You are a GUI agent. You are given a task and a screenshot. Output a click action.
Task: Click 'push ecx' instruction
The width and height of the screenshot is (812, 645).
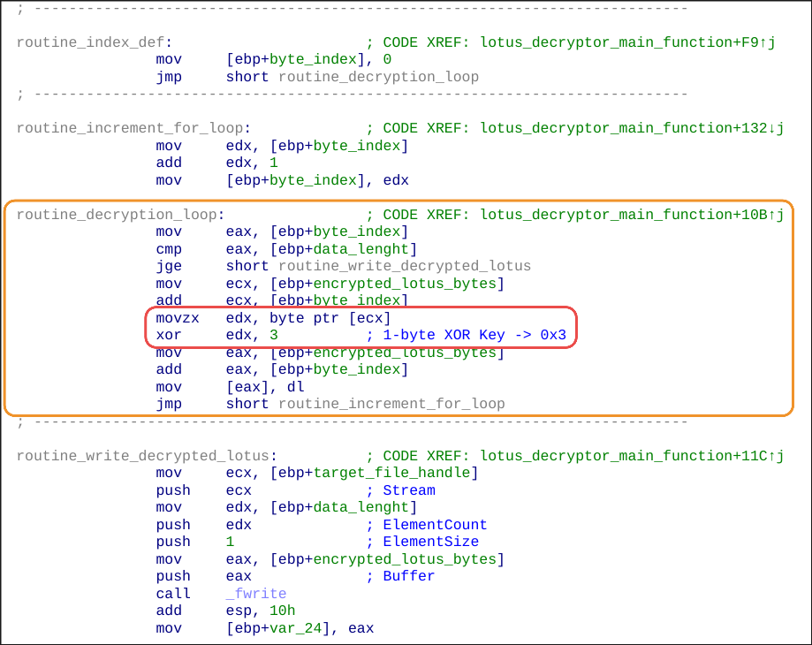203,490
